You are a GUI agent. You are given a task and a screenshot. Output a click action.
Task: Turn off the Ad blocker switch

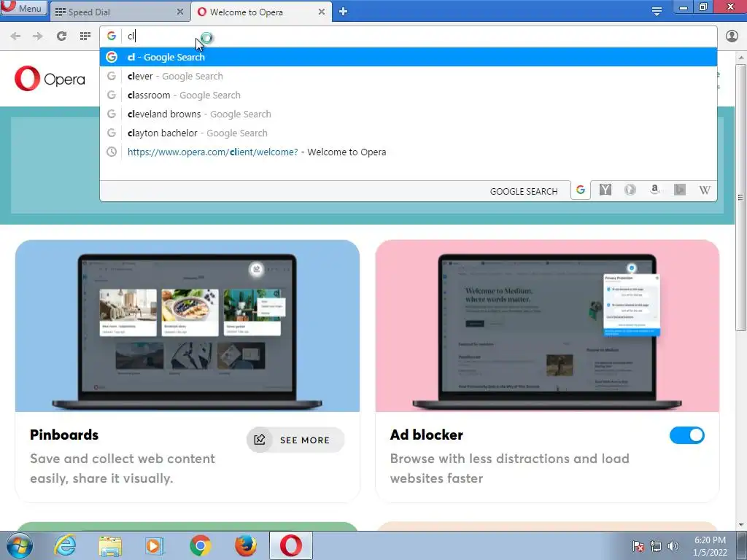coord(687,435)
